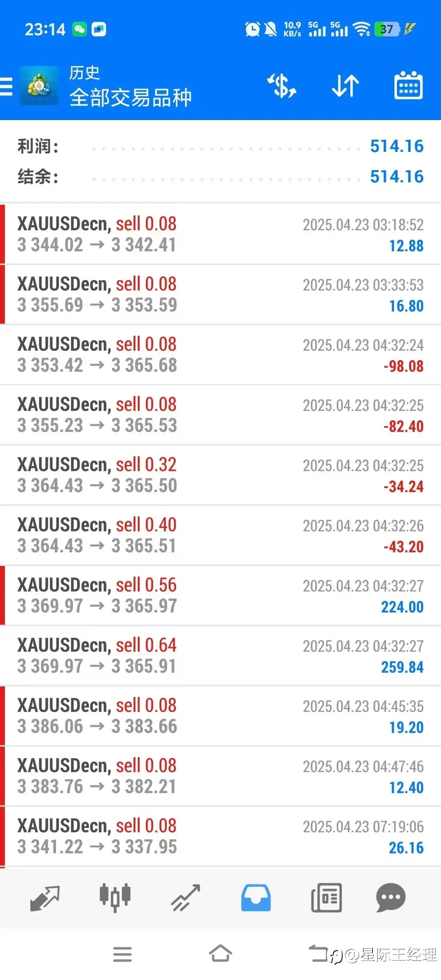The width and height of the screenshot is (441, 980).
Task: Open the currency symbol filter icon
Action: (282, 86)
